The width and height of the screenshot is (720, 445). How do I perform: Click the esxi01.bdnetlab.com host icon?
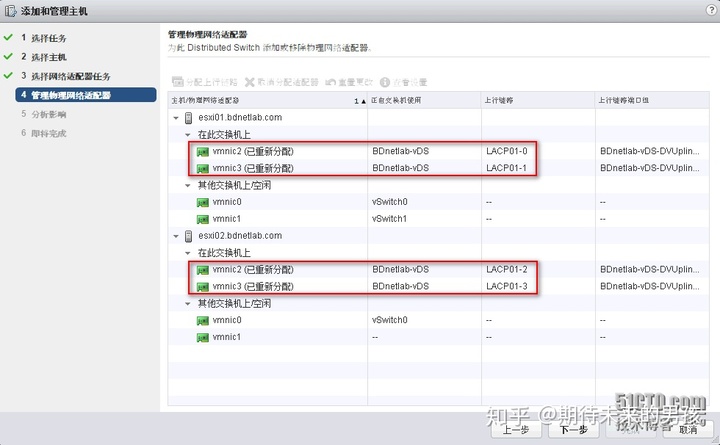point(188,118)
